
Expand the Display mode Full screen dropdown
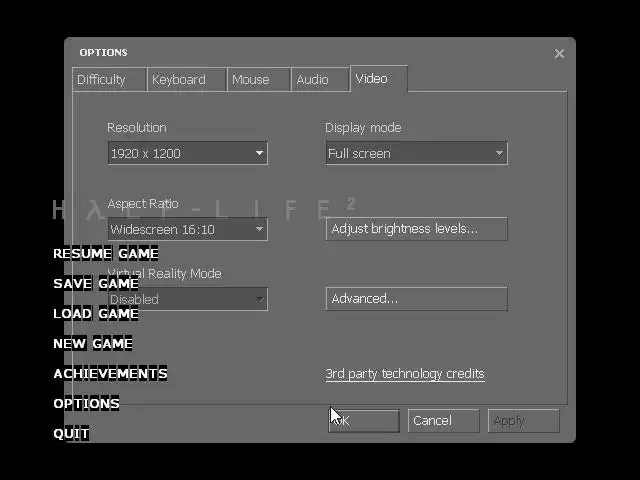click(417, 153)
